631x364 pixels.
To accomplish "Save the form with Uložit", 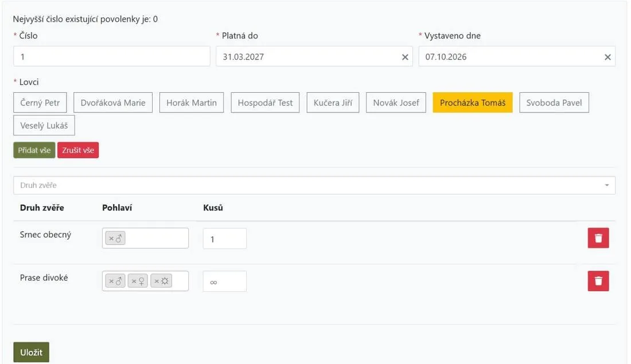I will (32, 353).
